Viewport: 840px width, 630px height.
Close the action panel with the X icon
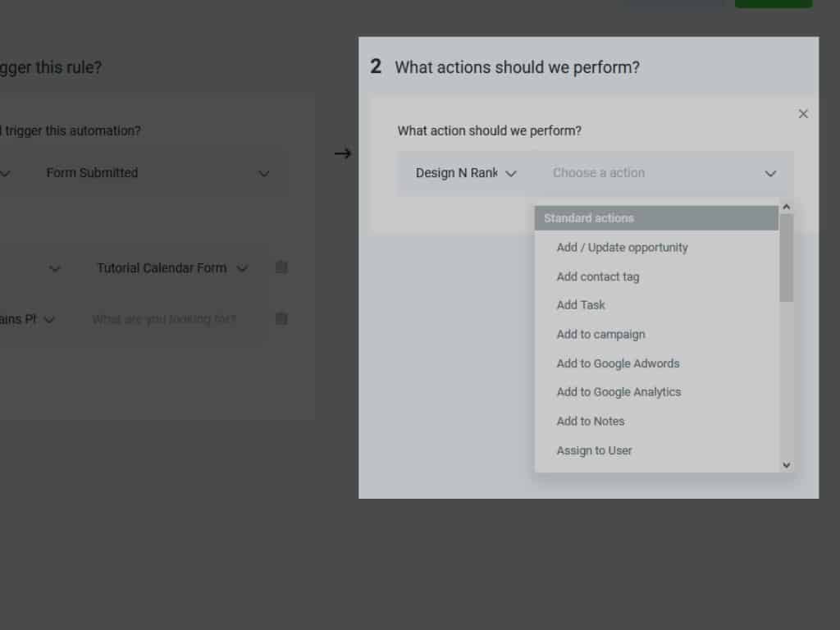point(803,114)
